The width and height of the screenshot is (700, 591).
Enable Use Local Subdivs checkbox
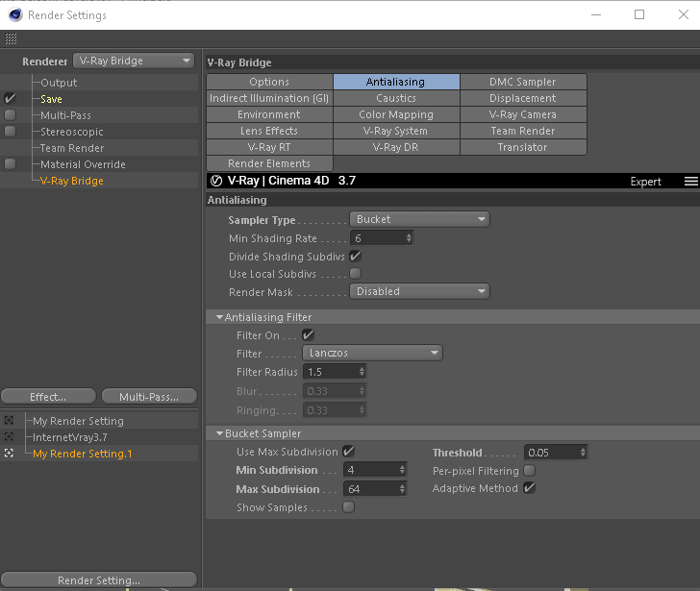tap(356, 274)
